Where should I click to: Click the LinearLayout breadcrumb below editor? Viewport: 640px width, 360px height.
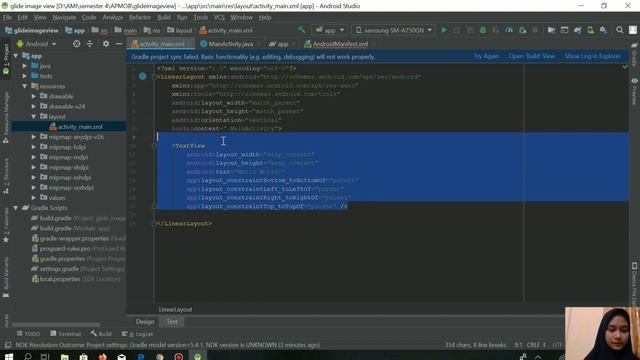pos(175,309)
